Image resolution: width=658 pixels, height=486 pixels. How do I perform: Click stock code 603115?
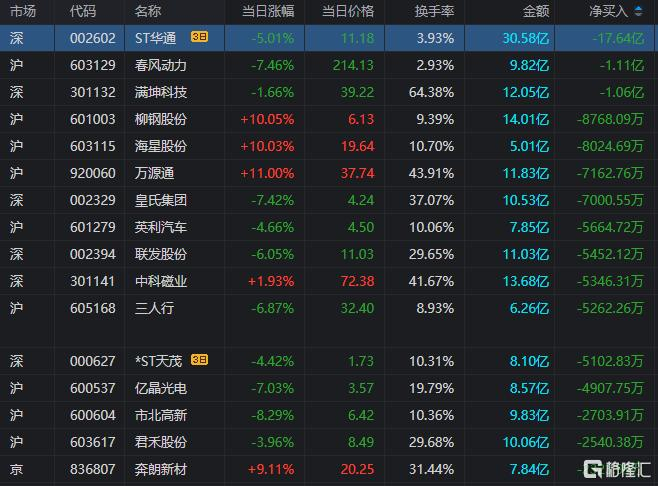92,146
